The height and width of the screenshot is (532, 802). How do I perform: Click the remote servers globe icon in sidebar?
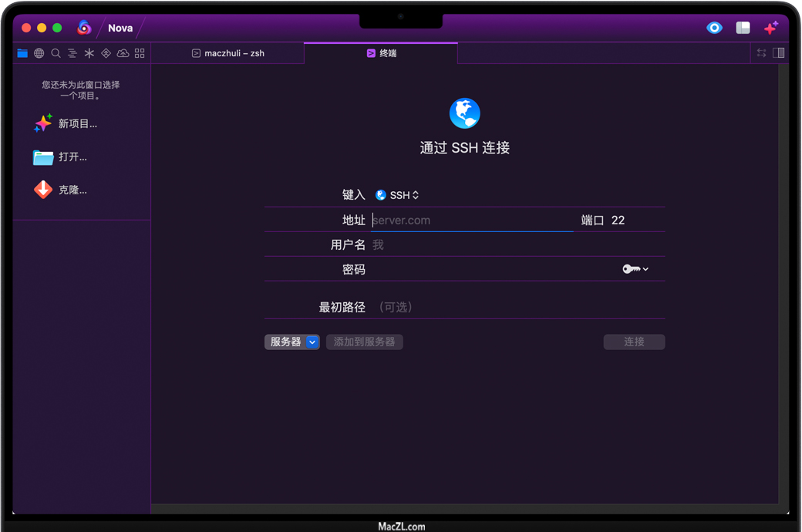39,53
